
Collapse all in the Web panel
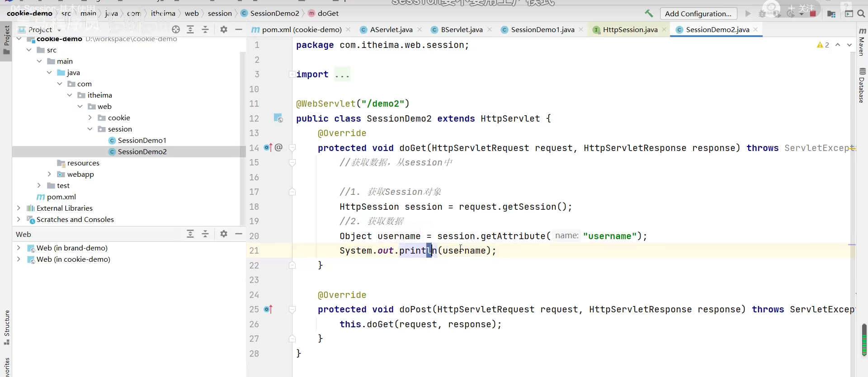[x=205, y=234]
